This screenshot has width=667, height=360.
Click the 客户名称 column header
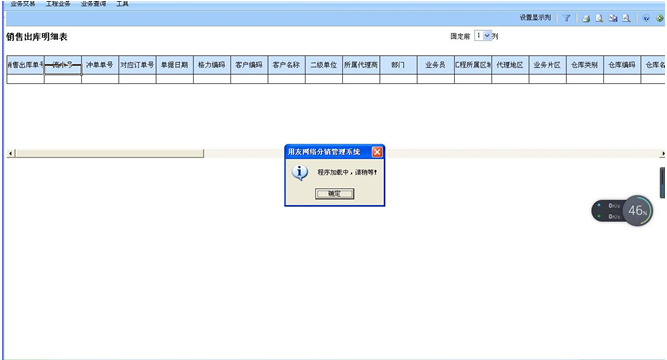(286, 65)
